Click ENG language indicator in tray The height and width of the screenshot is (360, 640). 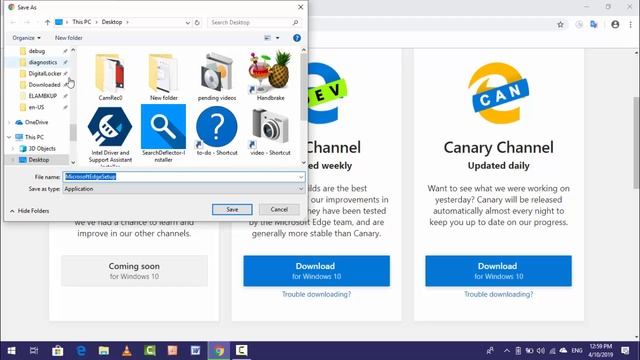pos(577,351)
